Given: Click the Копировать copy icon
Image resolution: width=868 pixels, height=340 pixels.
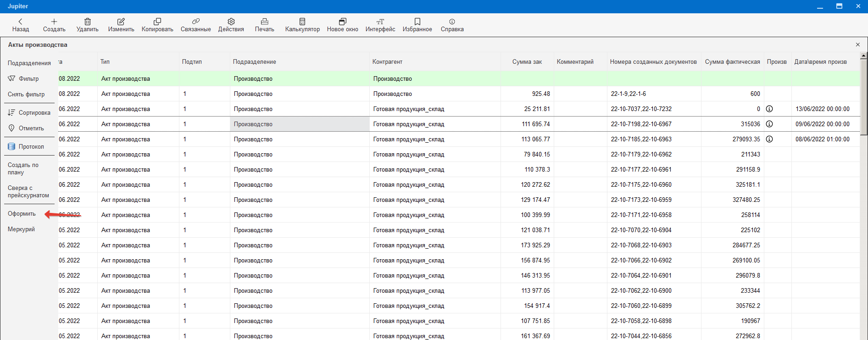Looking at the screenshot, I should 157,21.
